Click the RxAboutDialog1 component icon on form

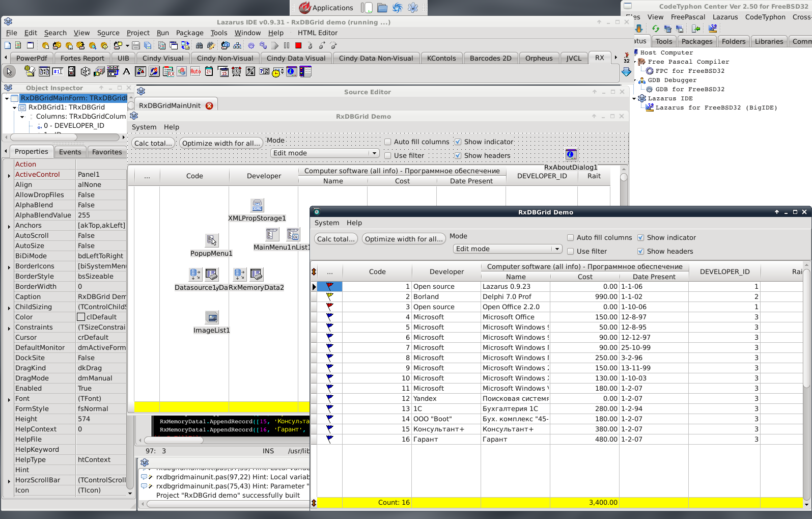click(x=571, y=154)
